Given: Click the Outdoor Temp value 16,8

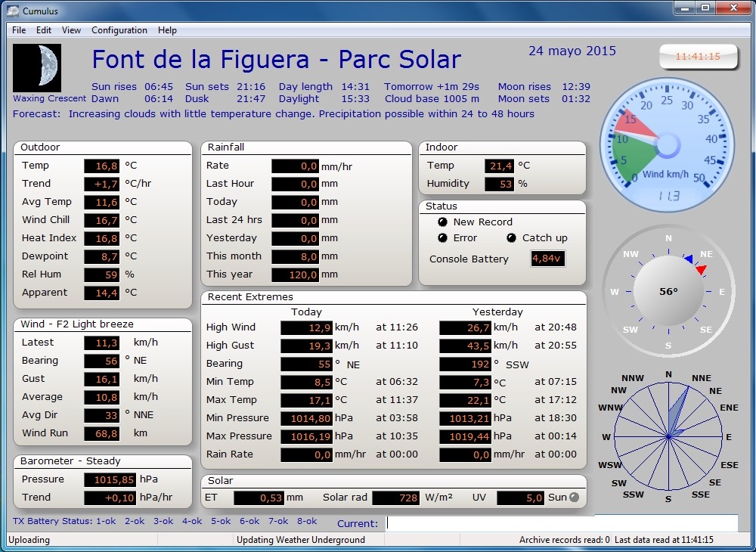Looking at the screenshot, I should click(102, 166).
